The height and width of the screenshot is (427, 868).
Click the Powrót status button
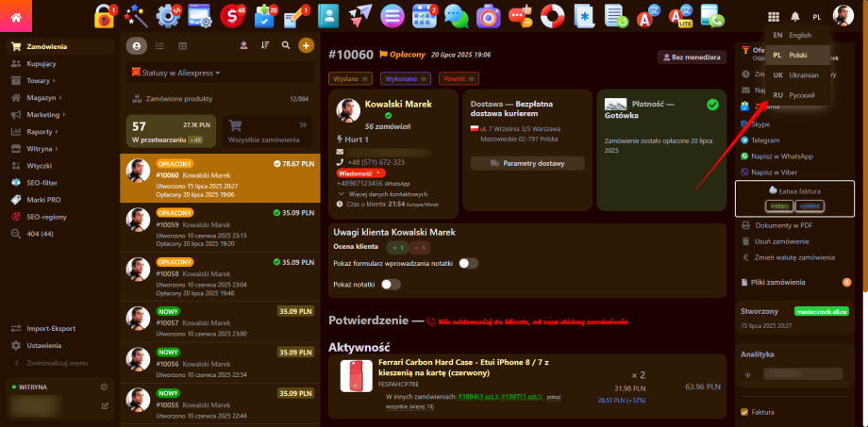(x=459, y=78)
